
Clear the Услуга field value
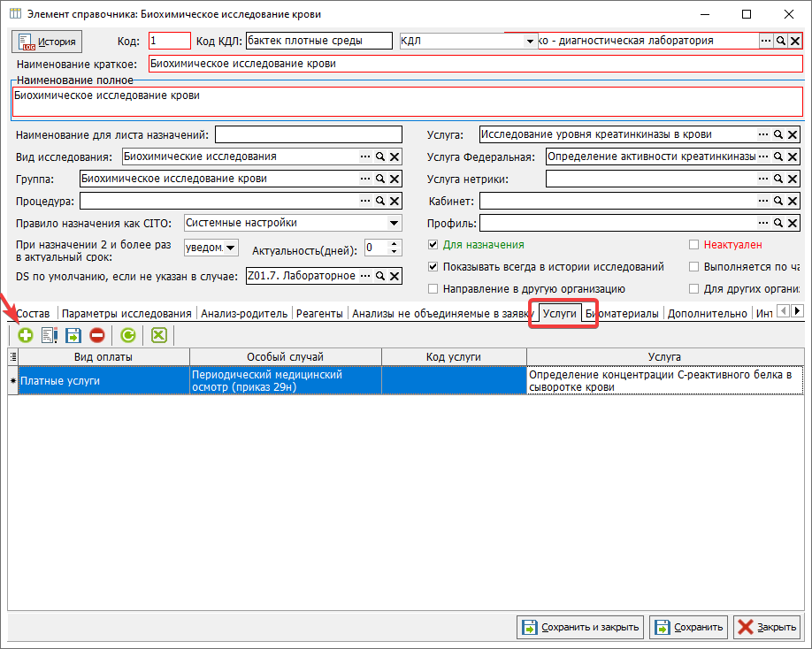(793, 134)
